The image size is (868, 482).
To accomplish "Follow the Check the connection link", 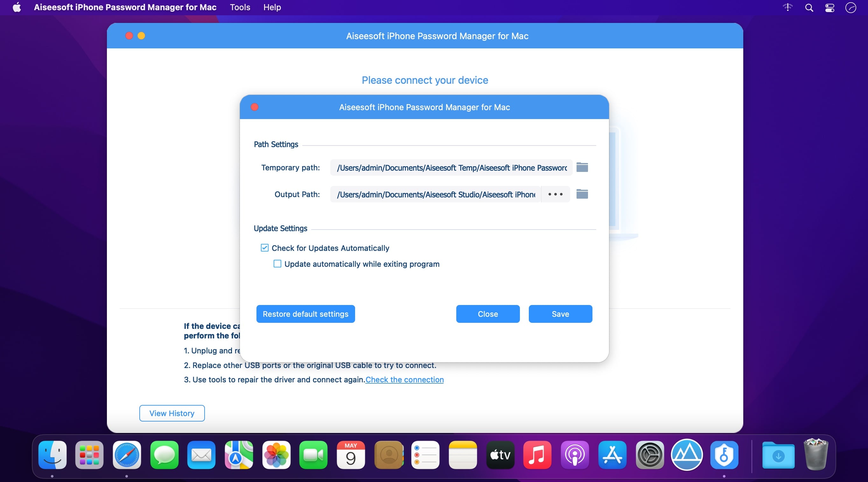I will pyautogui.click(x=404, y=379).
